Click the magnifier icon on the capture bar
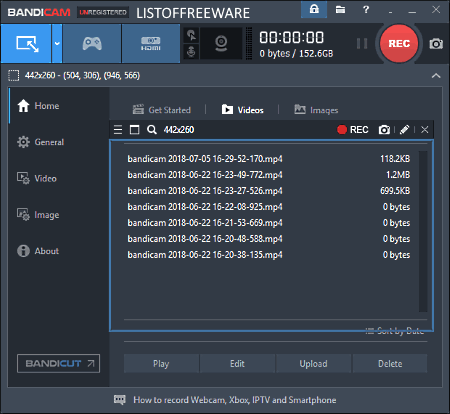The image size is (450, 414). 152,130
